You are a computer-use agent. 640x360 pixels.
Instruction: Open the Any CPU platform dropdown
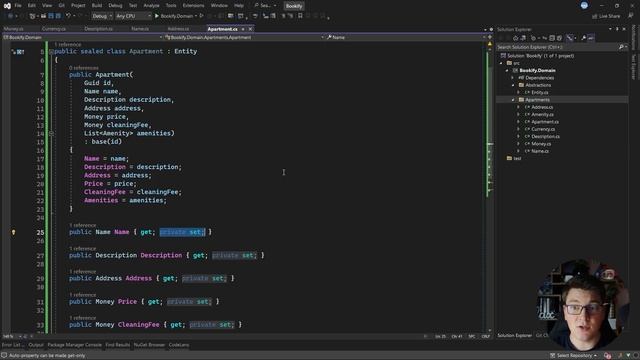pyautogui.click(x=133, y=16)
